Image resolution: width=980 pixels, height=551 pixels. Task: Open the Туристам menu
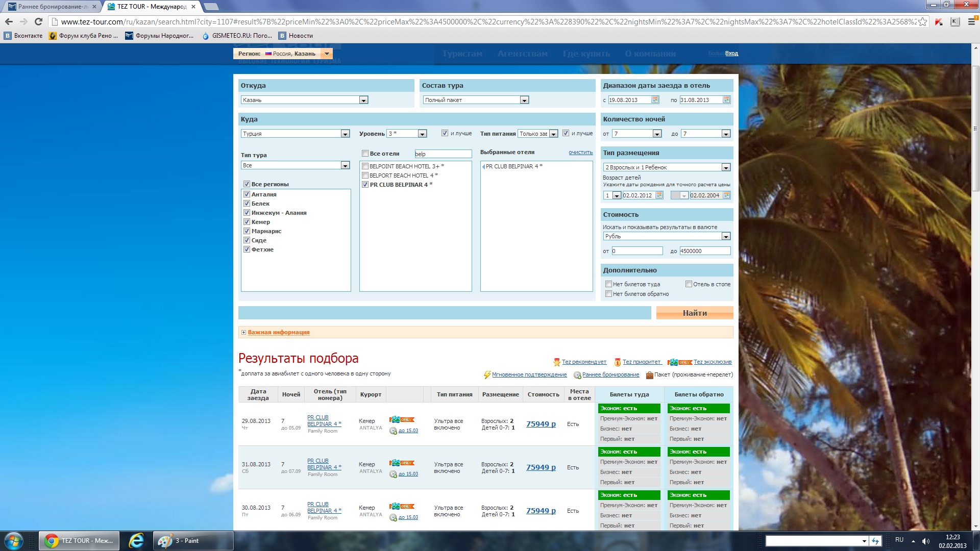coord(462,54)
